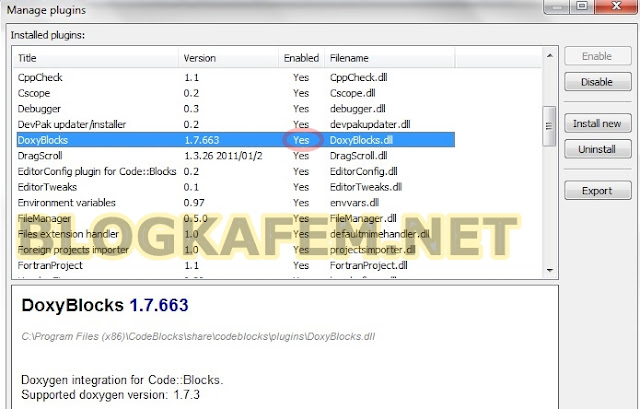
Task: Click the plugin list scroll down arrow
Action: pos(550,270)
